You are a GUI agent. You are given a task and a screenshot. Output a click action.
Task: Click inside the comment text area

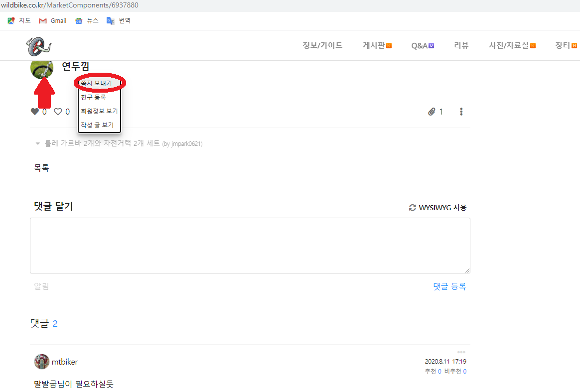pyautogui.click(x=250, y=246)
